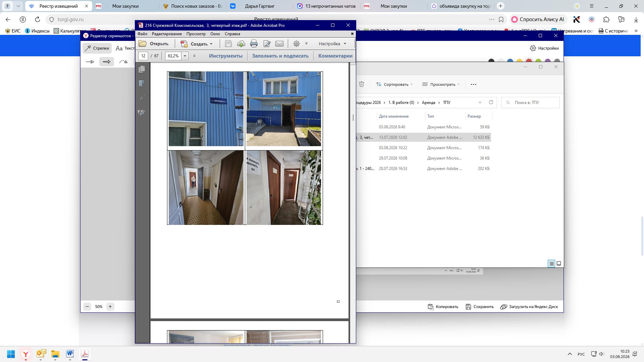Click the edit text page icon in Acrobat
The image size is (644, 362).
267,44
